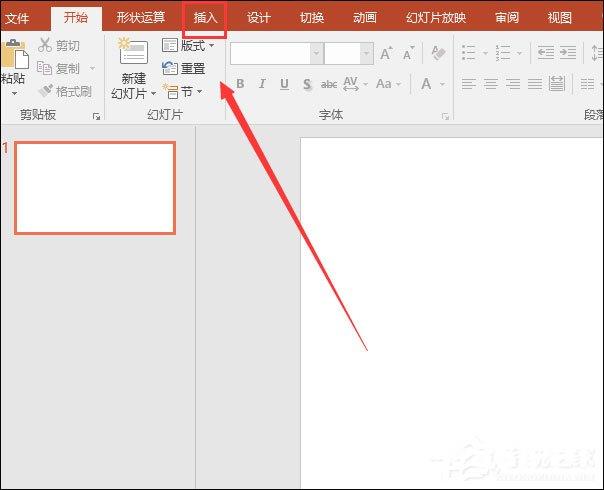
Task: Click the 新建幻灯片 icon
Action: pyautogui.click(x=133, y=52)
